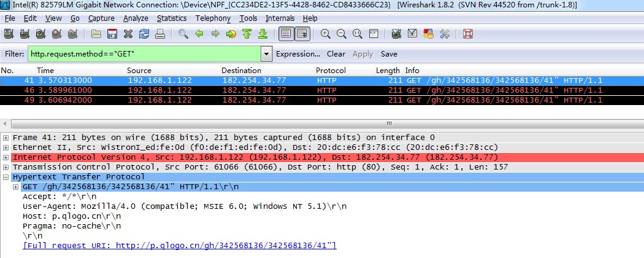Viewport: 644px width, 258px height.
Task: Stop the running capture icon
Action: [56, 34]
